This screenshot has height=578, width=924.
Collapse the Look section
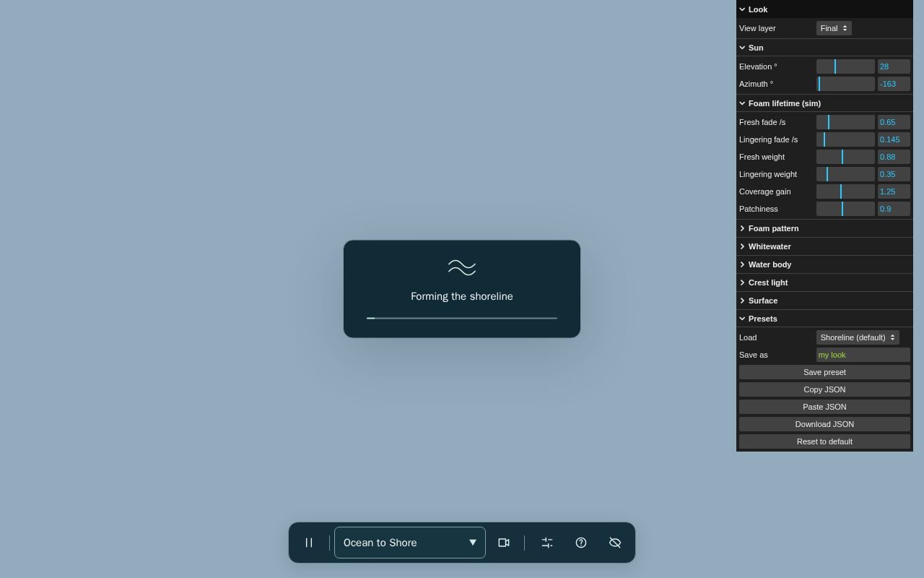click(x=824, y=9)
